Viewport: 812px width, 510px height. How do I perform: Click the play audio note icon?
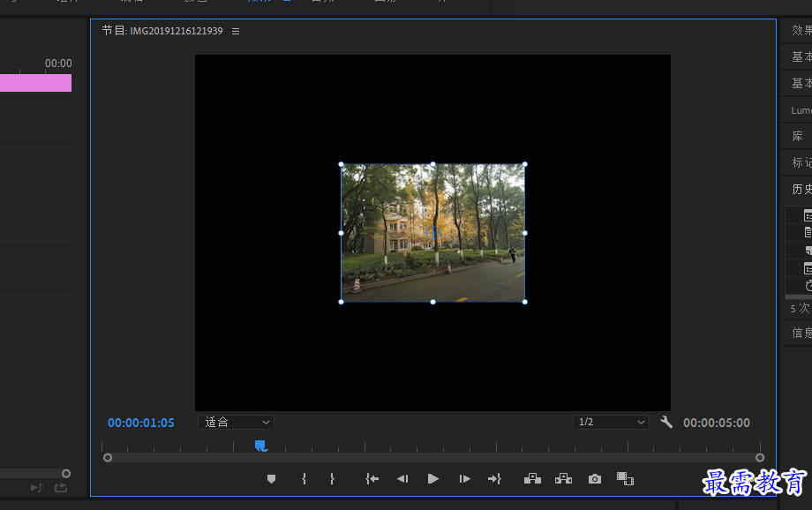tap(37, 487)
